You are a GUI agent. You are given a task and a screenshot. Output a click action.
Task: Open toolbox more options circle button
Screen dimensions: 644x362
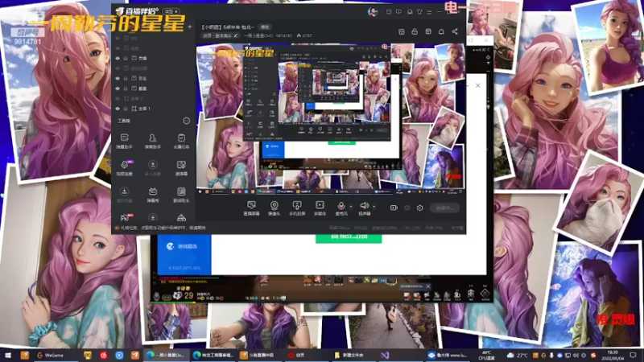186,121
